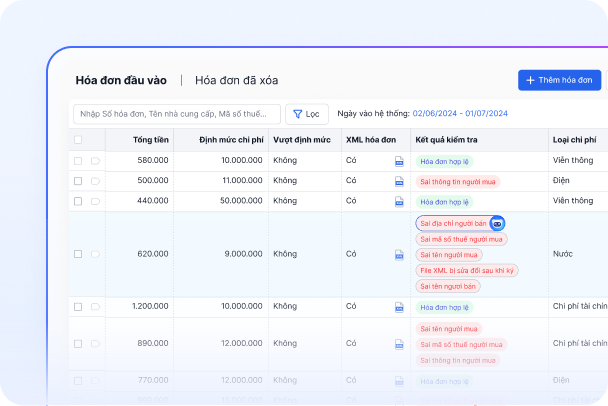Click the Thêm hóa đơn button
Viewport: 608px width, 406px height.
559,80
